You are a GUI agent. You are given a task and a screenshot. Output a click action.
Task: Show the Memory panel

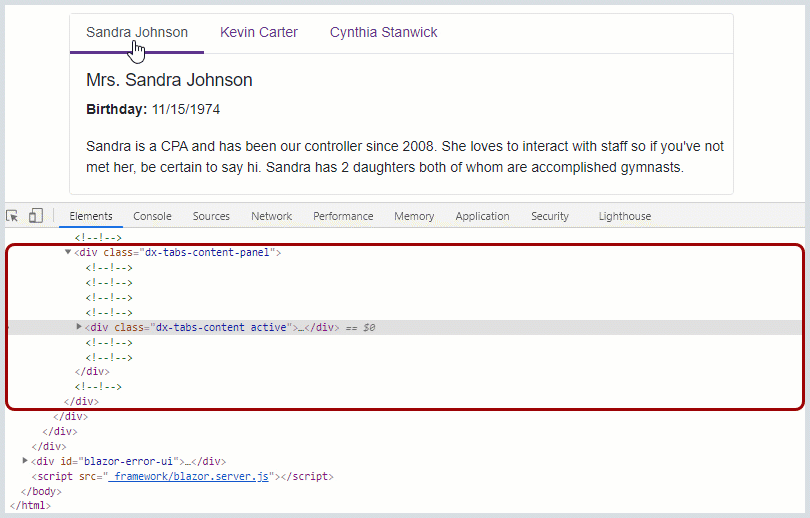(x=414, y=216)
